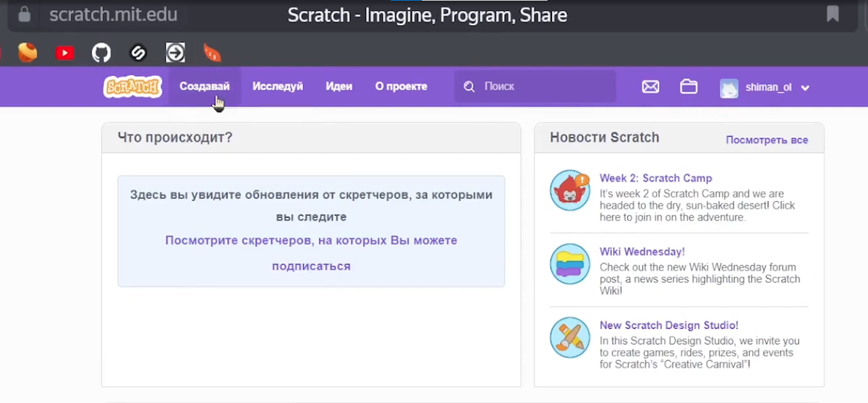Open Посмотрите скретчеров follow suggestion link

point(311,253)
